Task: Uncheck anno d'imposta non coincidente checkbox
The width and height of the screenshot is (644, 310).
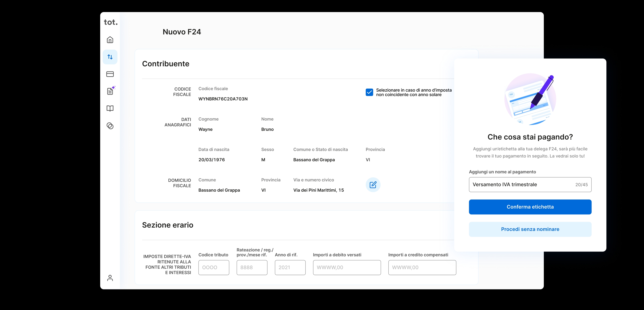Action: (369, 92)
